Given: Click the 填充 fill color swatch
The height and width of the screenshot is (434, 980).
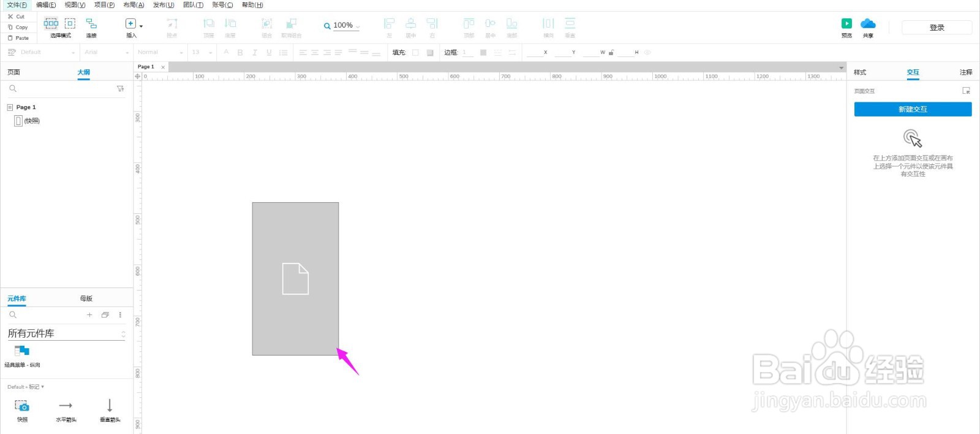Looking at the screenshot, I should tap(415, 53).
